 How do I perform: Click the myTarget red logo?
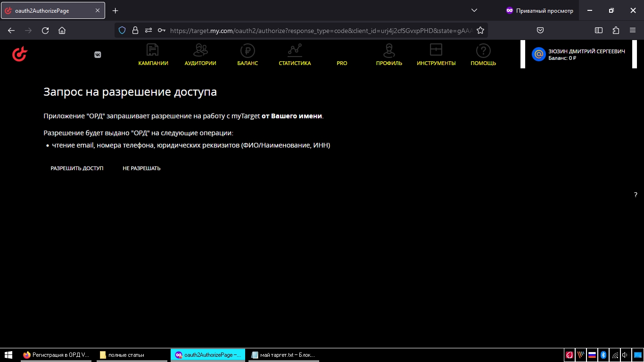(x=19, y=54)
